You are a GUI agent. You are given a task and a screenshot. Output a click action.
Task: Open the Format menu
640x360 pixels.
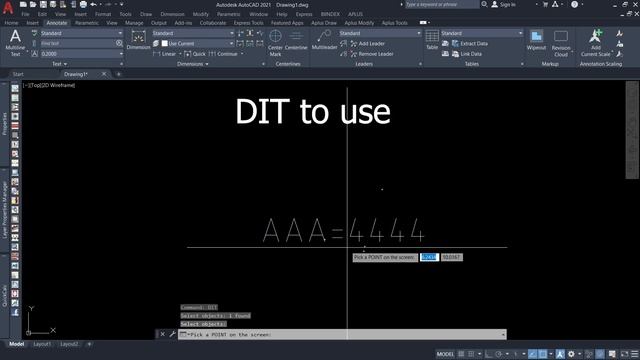(103, 14)
